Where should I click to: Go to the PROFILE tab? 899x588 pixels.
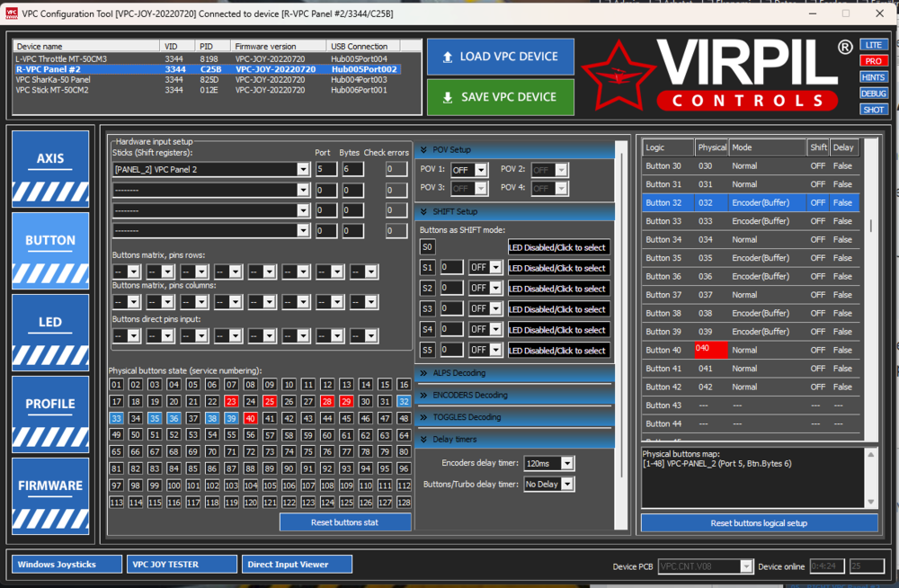pos(50,414)
